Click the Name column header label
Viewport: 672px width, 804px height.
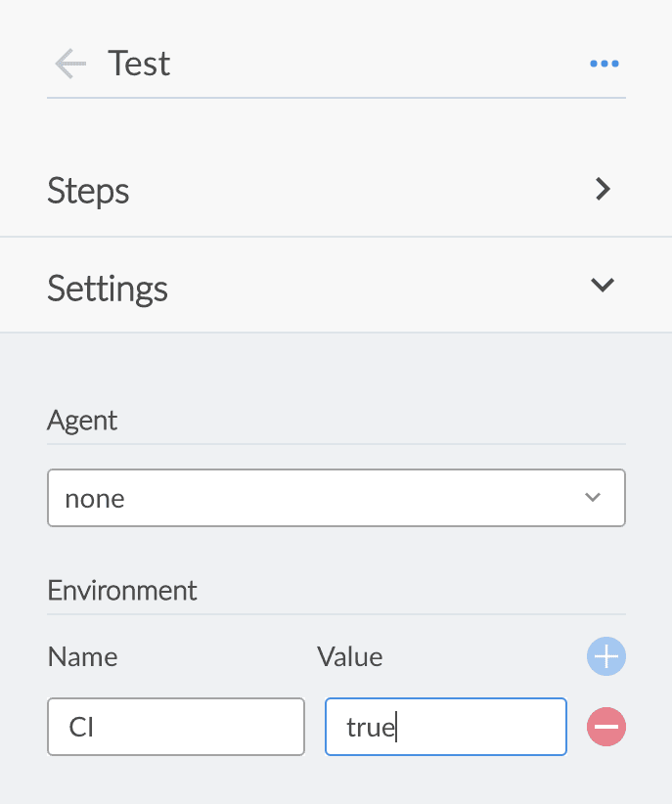(82, 656)
